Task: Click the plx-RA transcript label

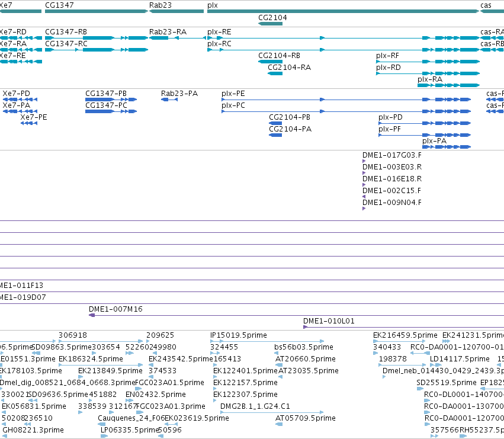Action: tap(430, 79)
